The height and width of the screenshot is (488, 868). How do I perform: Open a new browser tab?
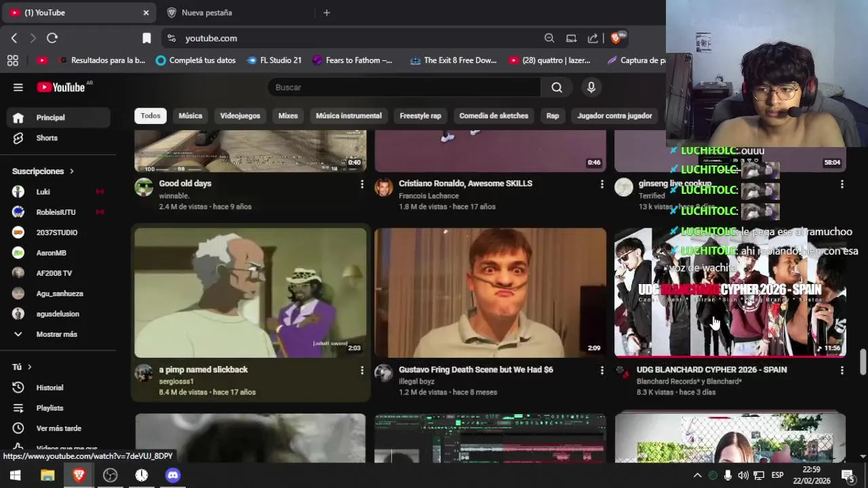(326, 12)
